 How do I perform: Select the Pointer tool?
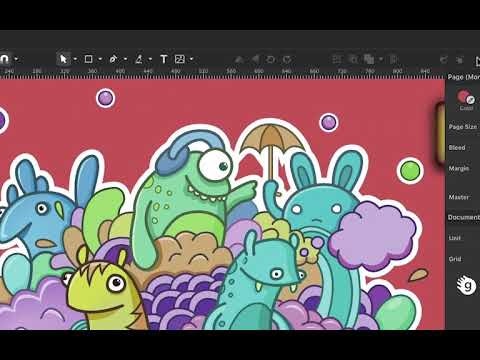click(x=63, y=59)
